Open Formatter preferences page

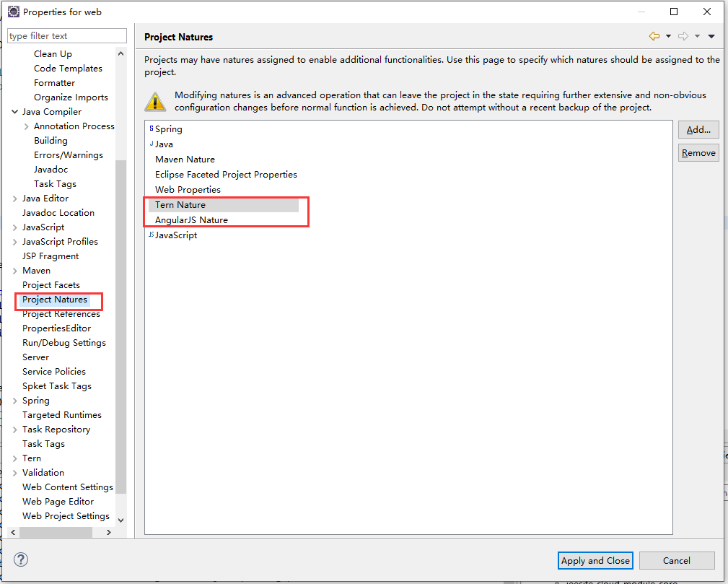[54, 83]
